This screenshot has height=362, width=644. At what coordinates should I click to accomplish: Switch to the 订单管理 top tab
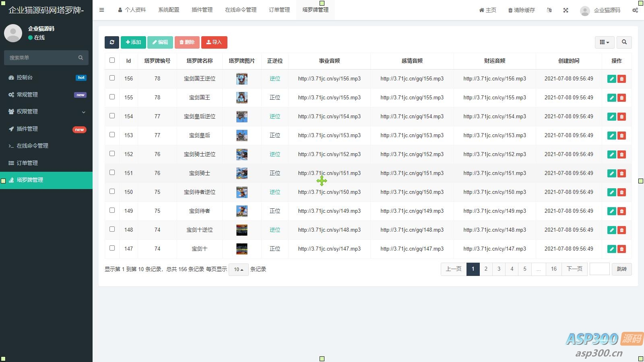[x=279, y=10]
